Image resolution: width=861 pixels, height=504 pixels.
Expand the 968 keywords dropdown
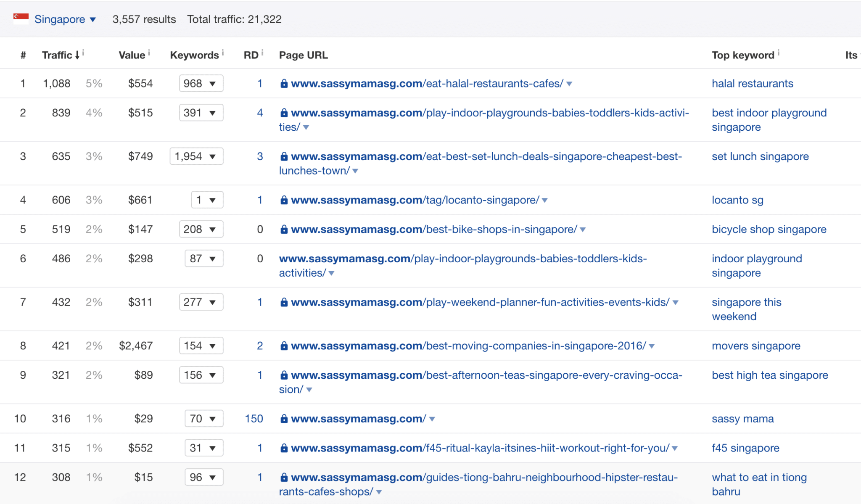pos(201,83)
